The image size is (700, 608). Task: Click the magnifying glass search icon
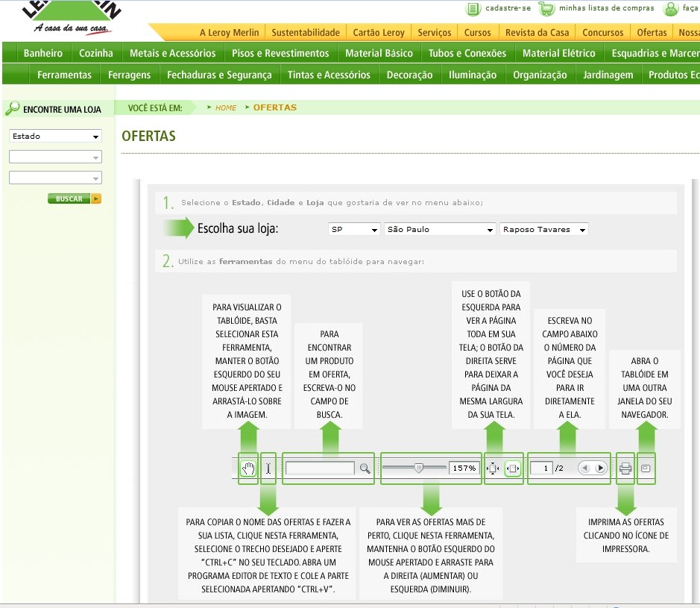click(365, 468)
